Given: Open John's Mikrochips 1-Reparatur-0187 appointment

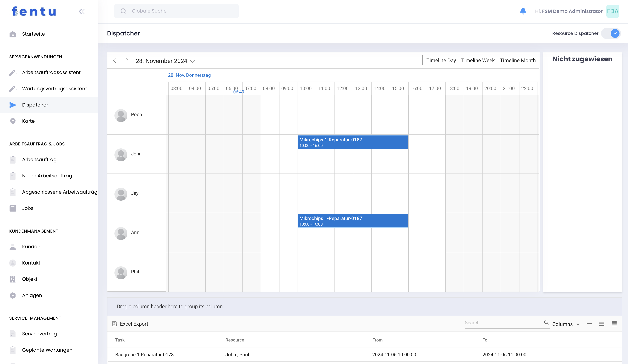Looking at the screenshot, I should tap(353, 142).
